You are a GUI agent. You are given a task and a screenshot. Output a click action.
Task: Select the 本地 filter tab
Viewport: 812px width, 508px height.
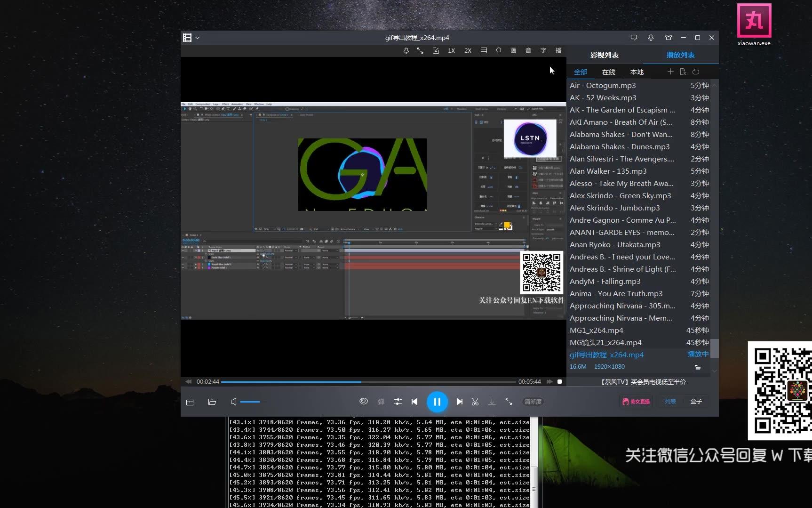(x=637, y=72)
